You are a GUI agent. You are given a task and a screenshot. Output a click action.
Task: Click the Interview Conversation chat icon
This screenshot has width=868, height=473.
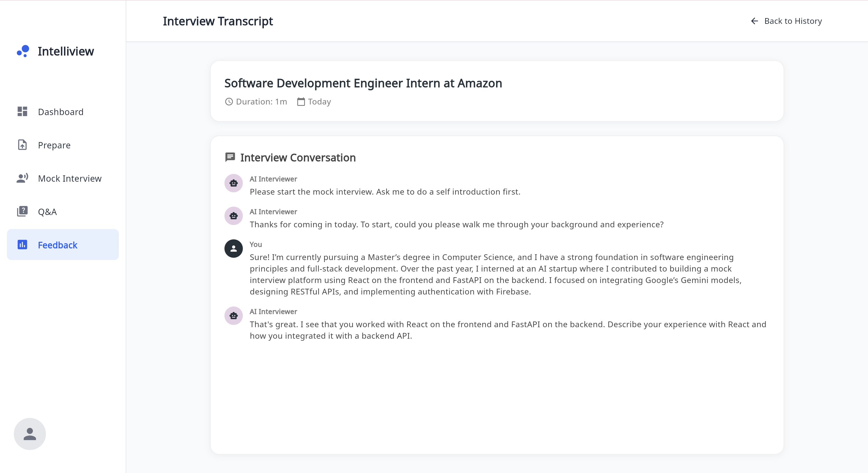pyautogui.click(x=230, y=157)
